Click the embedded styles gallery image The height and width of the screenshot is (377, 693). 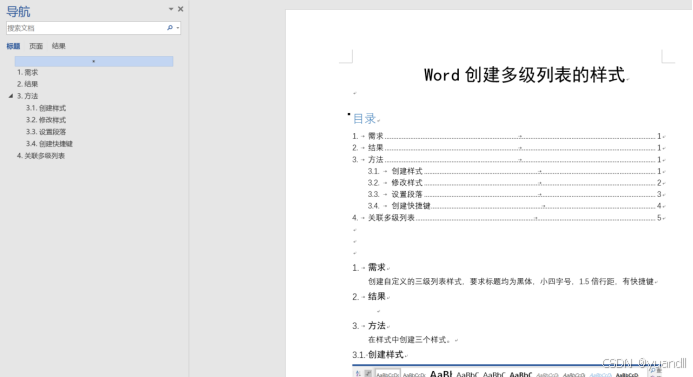click(506, 371)
